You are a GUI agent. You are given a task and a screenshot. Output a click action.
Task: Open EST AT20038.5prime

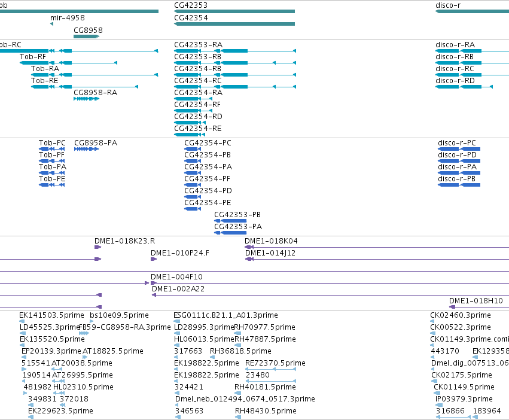[x=57, y=369]
